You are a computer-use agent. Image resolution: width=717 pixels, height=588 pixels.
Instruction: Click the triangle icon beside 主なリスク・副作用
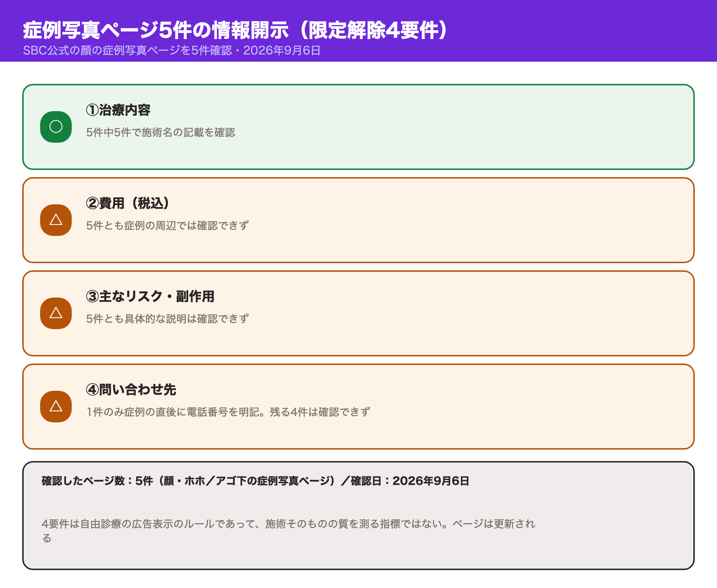pos(56,313)
